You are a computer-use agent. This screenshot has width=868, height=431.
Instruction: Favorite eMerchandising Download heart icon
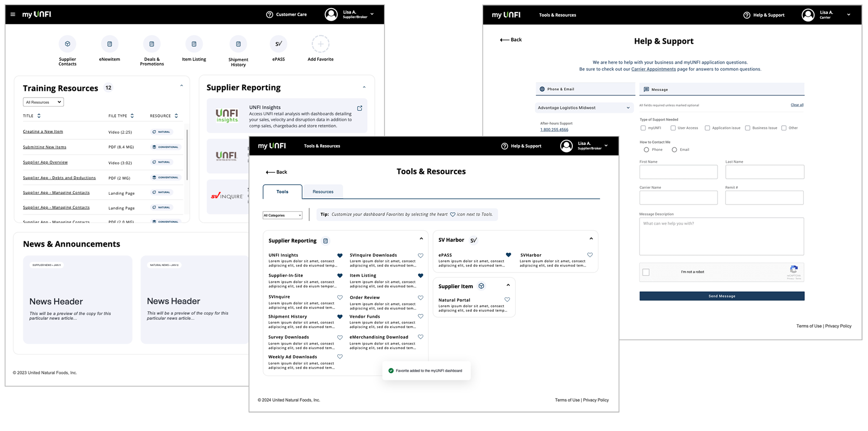420,337
